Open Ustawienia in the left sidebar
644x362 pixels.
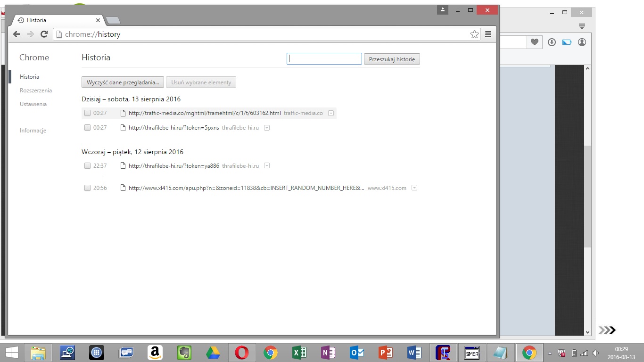pyautogui.click(x=33, y=104)
